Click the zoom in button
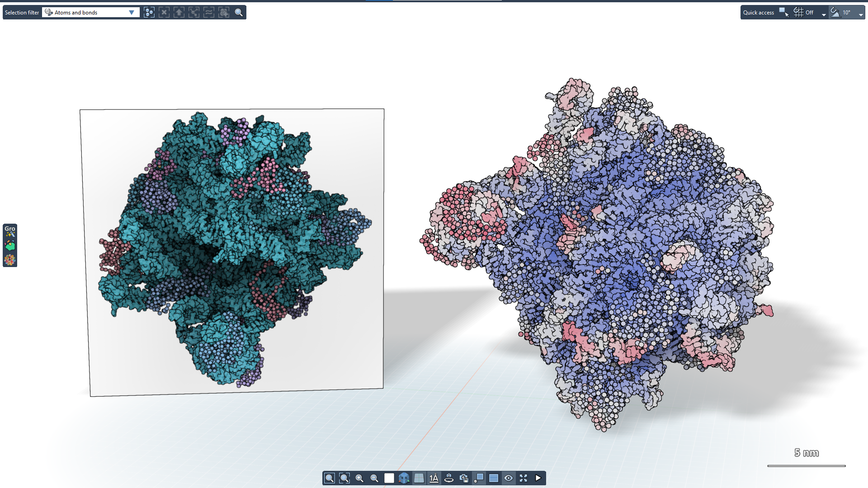Viewport: 868px width, 488px height. 359,478
